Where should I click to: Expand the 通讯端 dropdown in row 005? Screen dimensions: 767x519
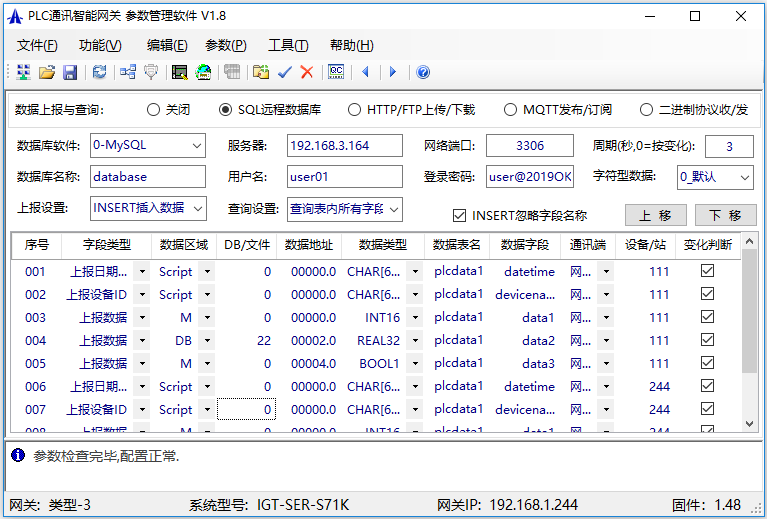click(x=606, y=363)
